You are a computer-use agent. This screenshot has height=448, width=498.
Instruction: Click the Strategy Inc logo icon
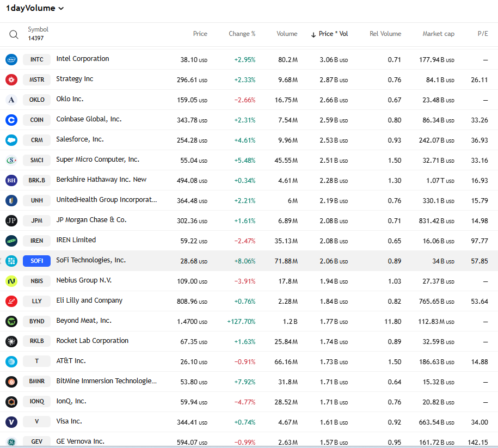pyautogui.click(x=11, y=80)
